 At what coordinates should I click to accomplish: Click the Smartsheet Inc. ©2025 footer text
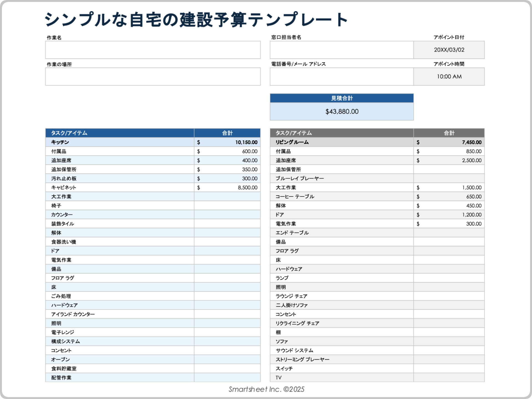coord(266,389)
